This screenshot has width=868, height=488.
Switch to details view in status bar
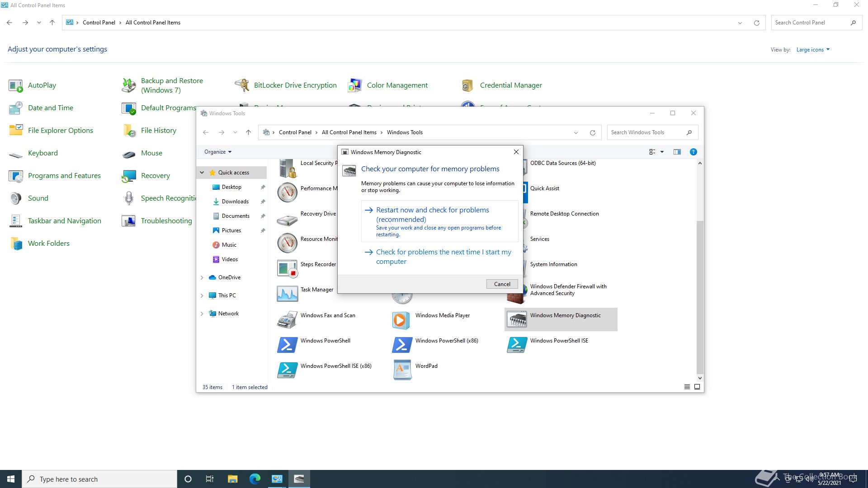click(x=687, y=387)
